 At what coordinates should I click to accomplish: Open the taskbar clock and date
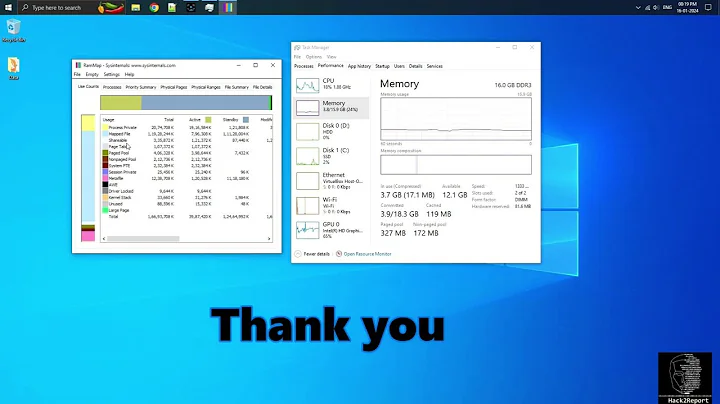click(x=687, y=7)
